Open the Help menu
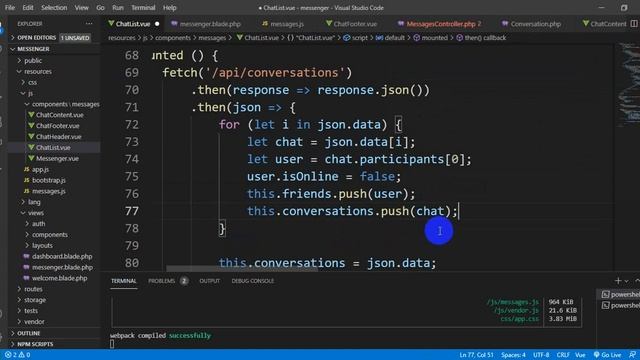 pos(170,8)
